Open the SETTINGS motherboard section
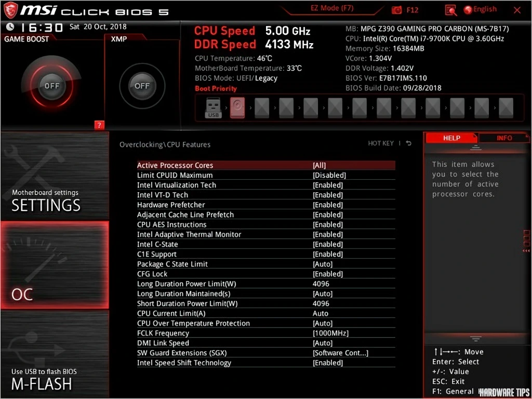532x399 pixels. (x=55, y=176)
